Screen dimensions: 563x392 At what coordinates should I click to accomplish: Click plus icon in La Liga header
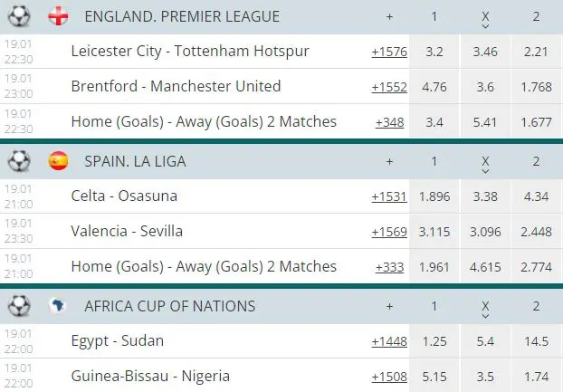[x=389, y=161]
